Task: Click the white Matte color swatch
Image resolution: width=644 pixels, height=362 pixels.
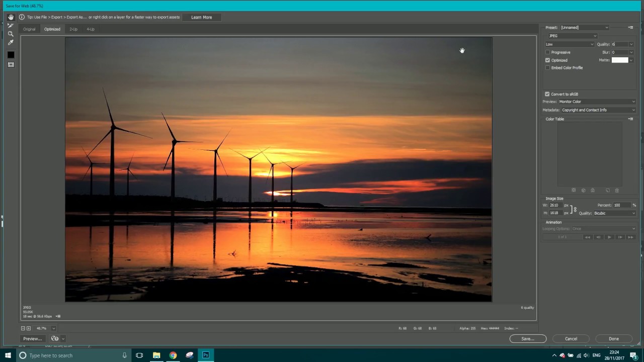Action: pos(619,60)
